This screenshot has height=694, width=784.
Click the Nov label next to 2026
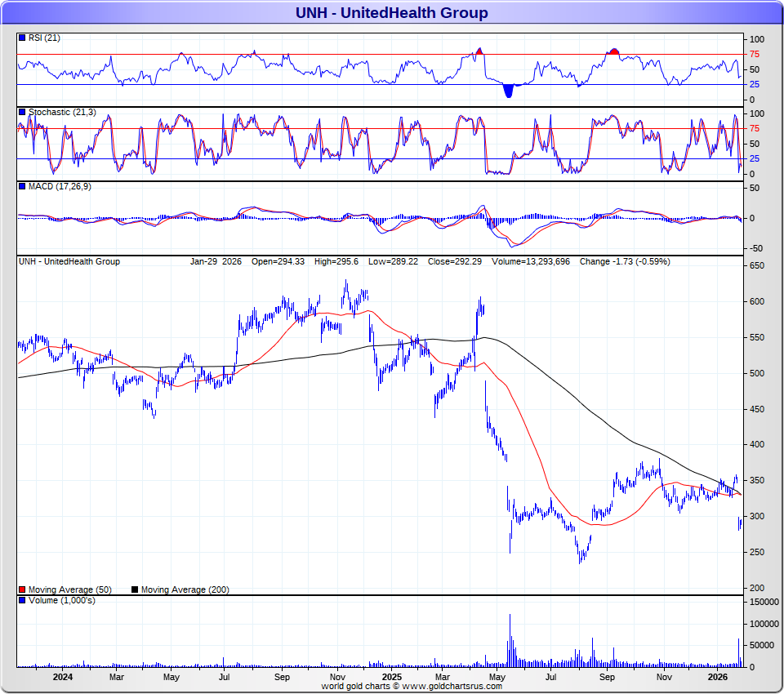point(664,677)
